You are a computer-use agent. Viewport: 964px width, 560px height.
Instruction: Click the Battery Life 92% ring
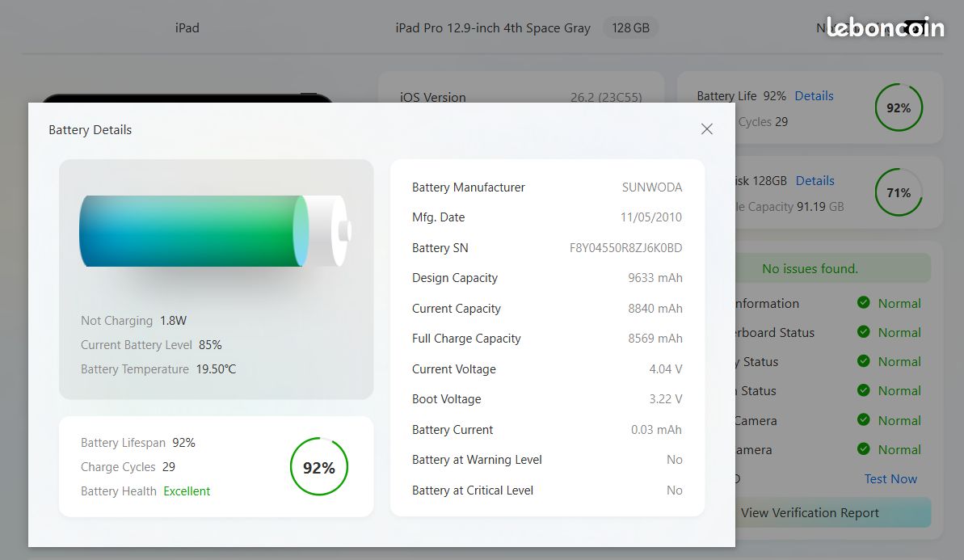899,107
